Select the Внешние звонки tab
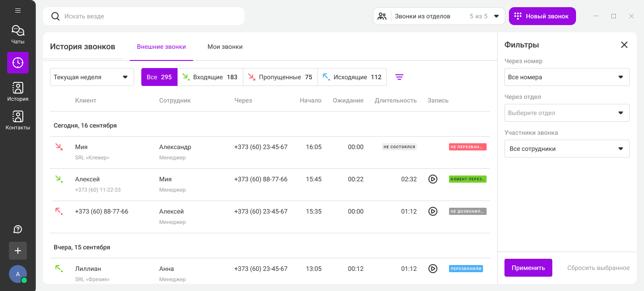Viewport: 644px width, 291px height. (161, 47)
